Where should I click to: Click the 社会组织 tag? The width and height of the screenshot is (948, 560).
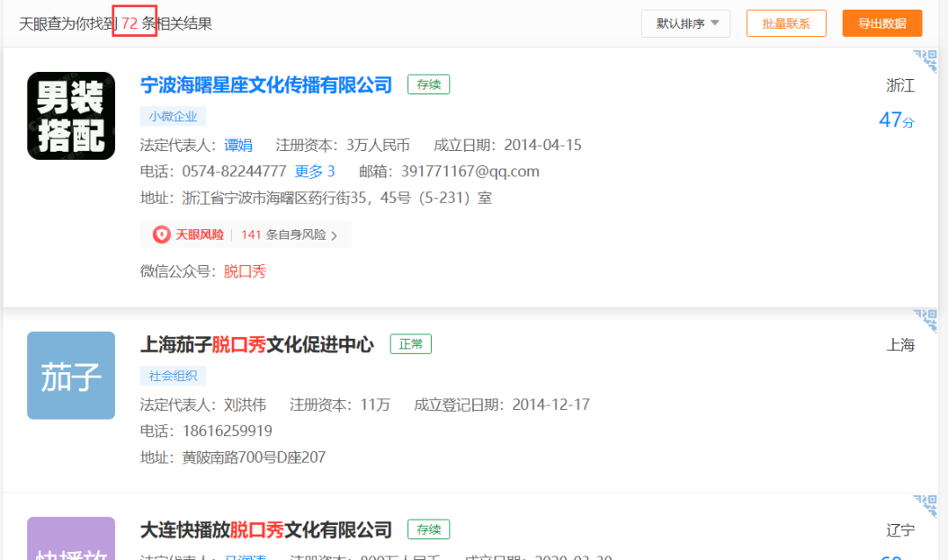point(173,376)
